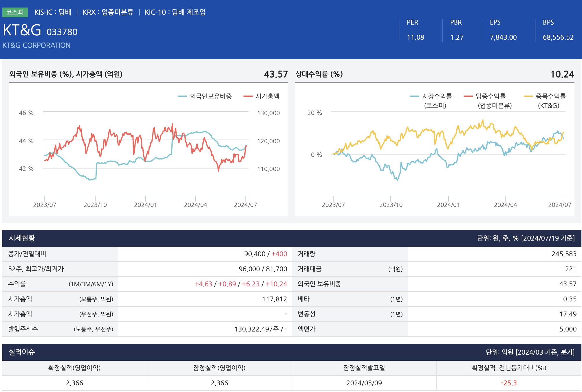Toggle the 업종수익률 legend swatch
The width and height of the screenshot is (582, 392).
pyautogui.click(x=468, y=96)
